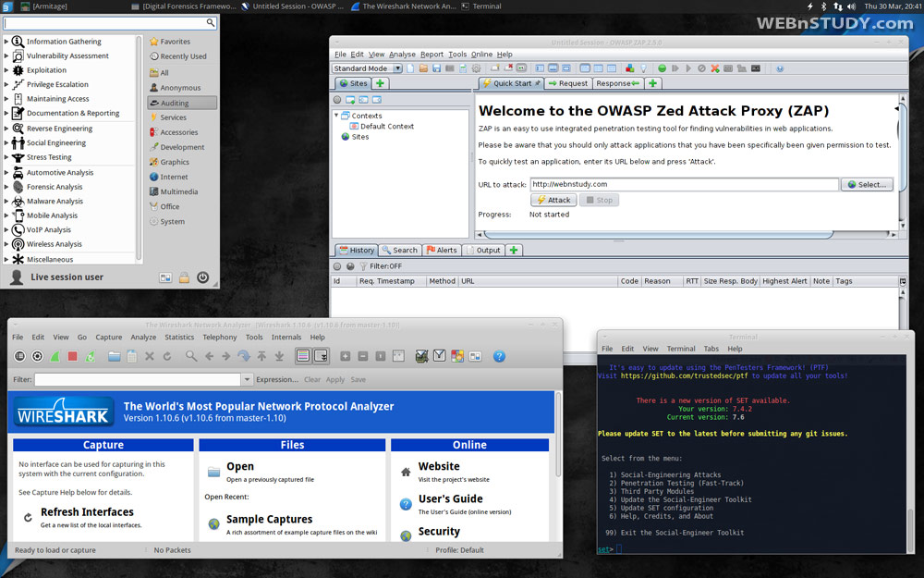Open the Wireshark filter history dropdown arrow
The image size is (924, 578).
(248, 380)
